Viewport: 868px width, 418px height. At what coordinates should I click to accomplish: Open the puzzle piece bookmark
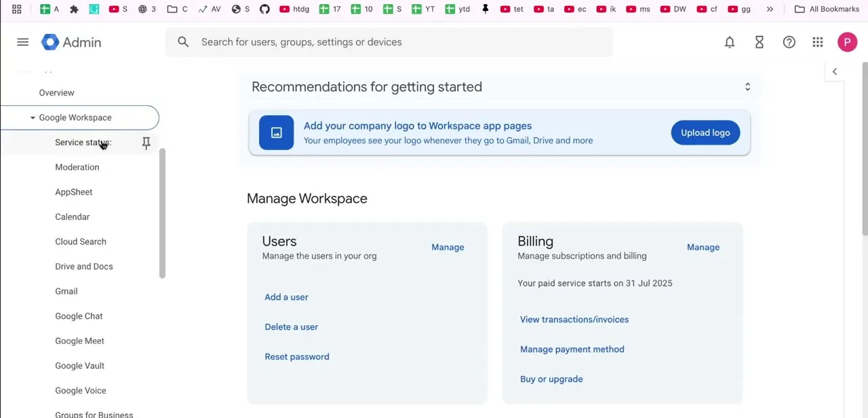[75, 9]
